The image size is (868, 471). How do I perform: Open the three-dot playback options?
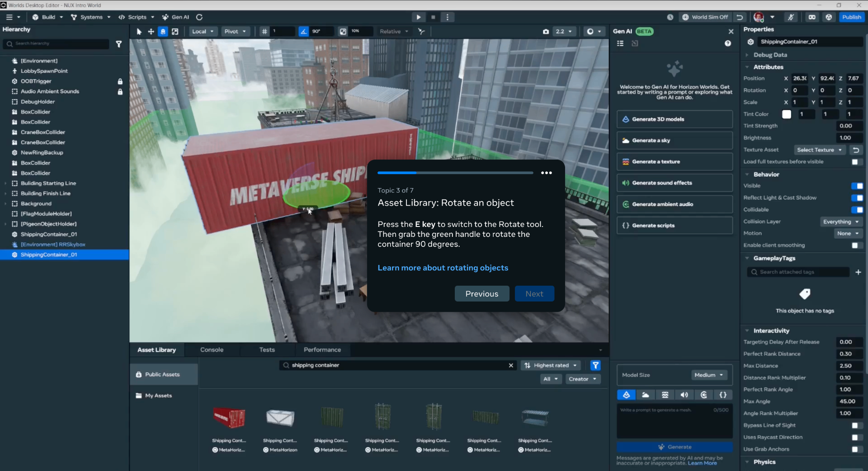point(448,17)
